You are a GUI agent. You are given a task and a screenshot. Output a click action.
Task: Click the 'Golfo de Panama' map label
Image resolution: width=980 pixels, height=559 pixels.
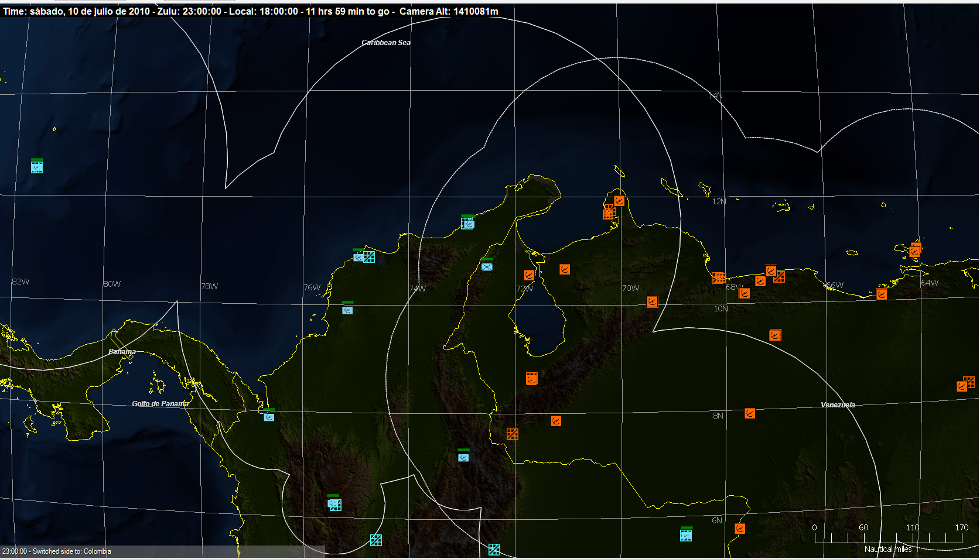coord(161,404)
